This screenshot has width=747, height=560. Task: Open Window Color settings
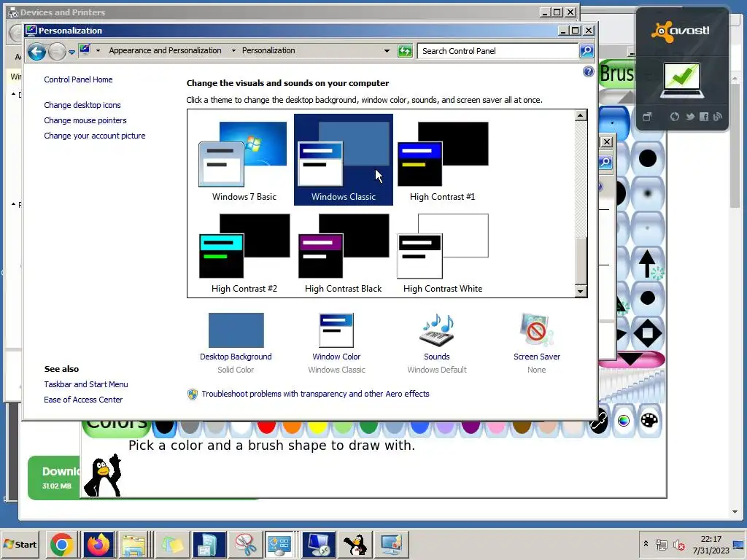coord(336,343)
